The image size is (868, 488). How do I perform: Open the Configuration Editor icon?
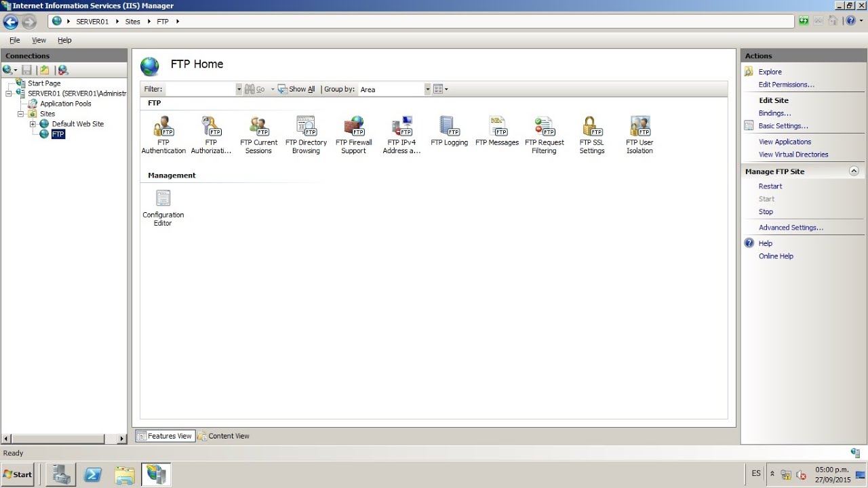pos(163,207)
